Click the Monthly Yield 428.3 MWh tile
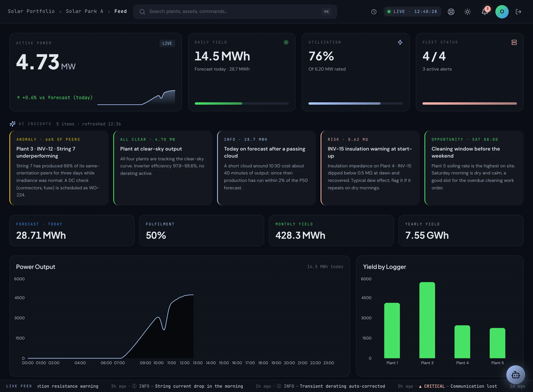533x392 pixels. [x=331, y=230]
